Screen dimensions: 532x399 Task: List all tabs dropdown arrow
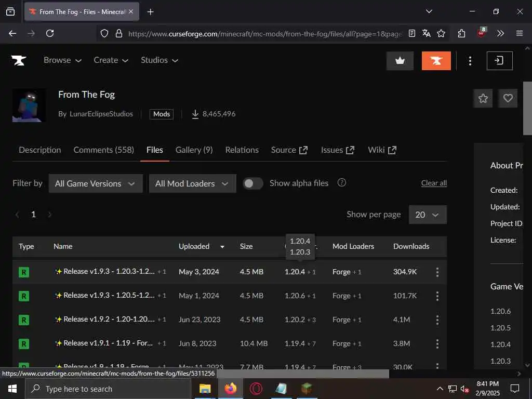pyautogui.click(x=429, y=11)
